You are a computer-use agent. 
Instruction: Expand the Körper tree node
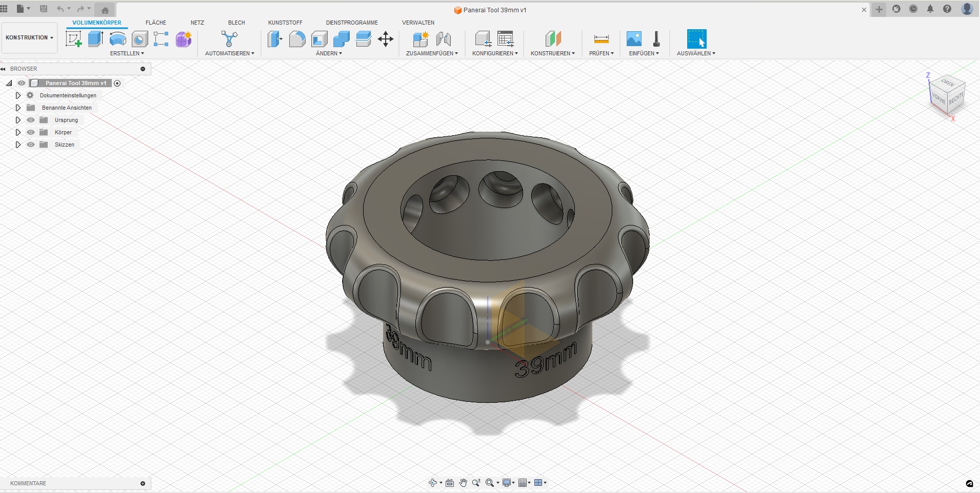tap(18, 132)
